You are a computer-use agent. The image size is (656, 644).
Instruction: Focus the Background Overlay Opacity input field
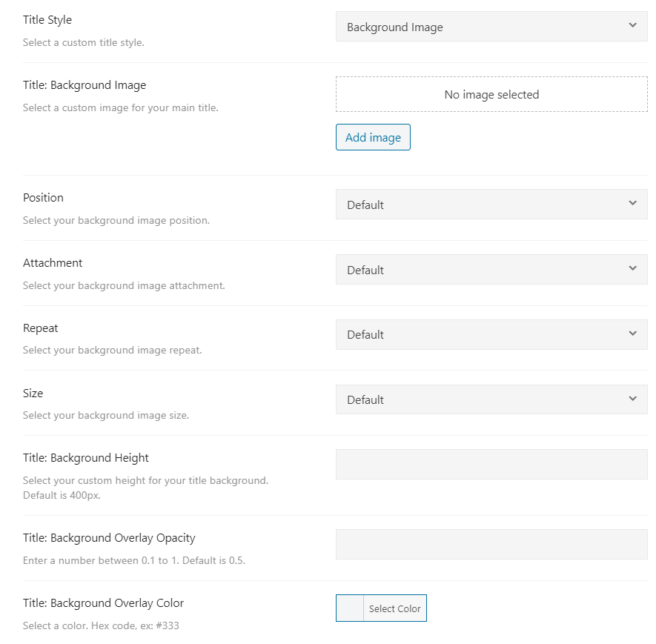[491, 544]
